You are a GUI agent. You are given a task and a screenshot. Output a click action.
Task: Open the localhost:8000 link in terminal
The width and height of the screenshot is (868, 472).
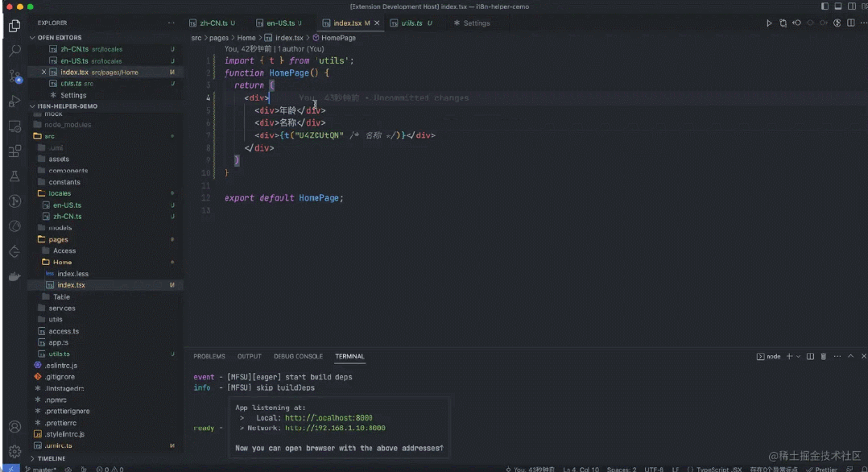tap(329, 418)
